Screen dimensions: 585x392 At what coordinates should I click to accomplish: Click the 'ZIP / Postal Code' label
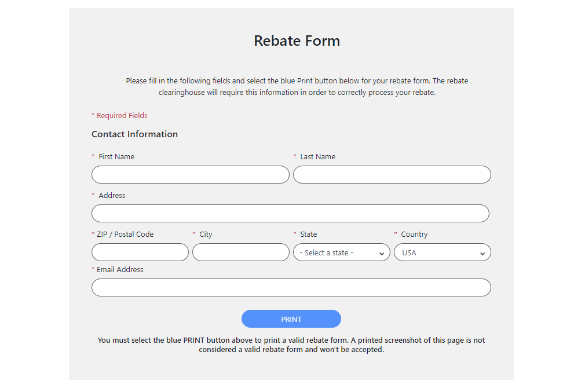coord(125,235)
